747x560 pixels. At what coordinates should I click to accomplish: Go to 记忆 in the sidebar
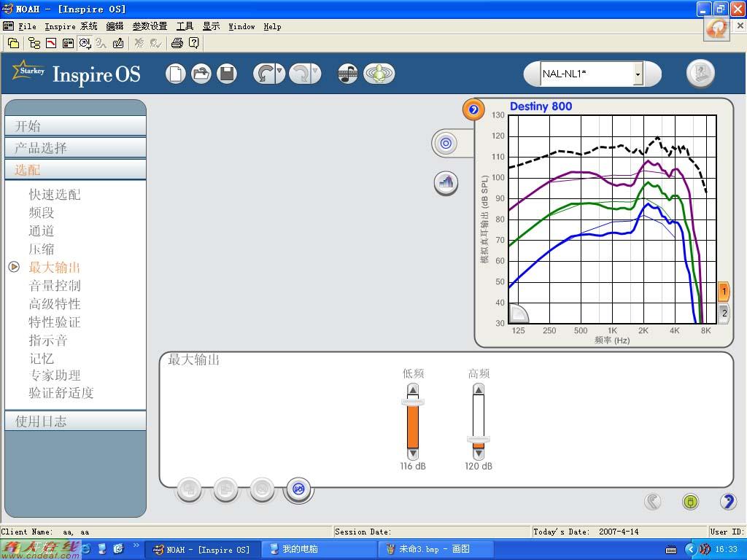click(x=42, y=359)
